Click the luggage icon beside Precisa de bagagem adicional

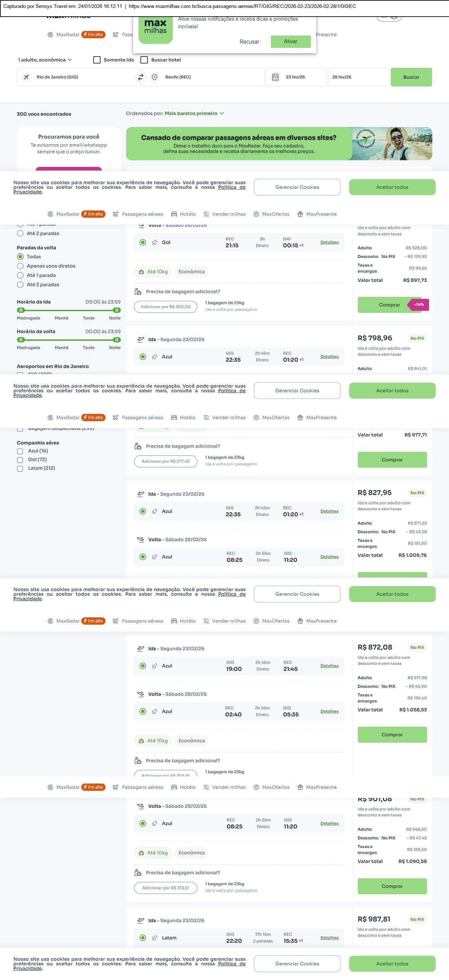(x=138, y=292)
